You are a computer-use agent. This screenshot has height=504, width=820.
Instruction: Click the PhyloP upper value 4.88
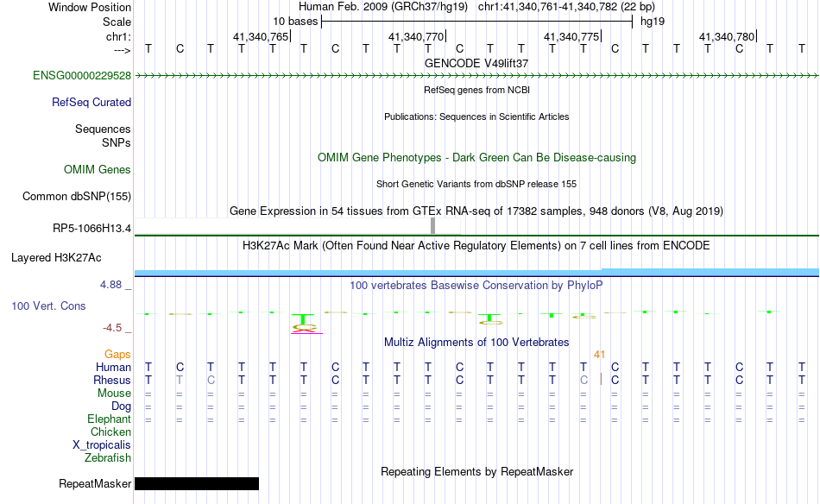110,285
